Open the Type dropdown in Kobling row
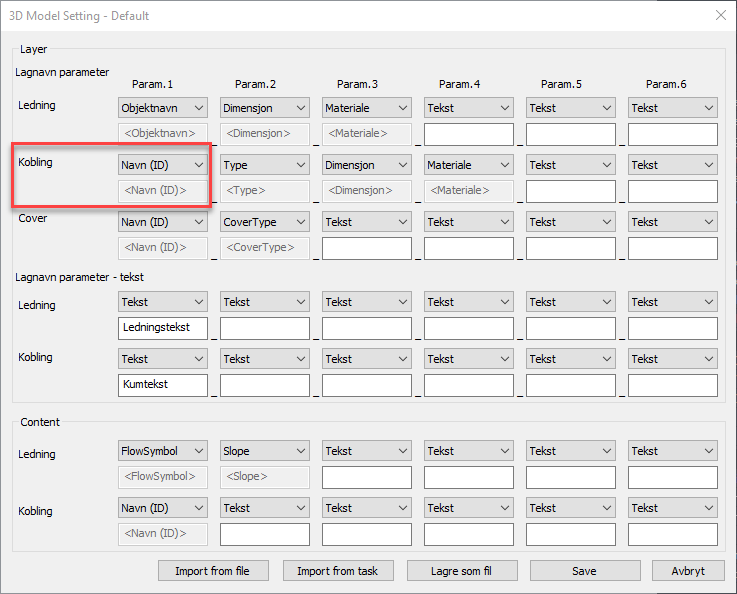Image resolution: width=737 pixels, height=594 pixels. point(264,165)
